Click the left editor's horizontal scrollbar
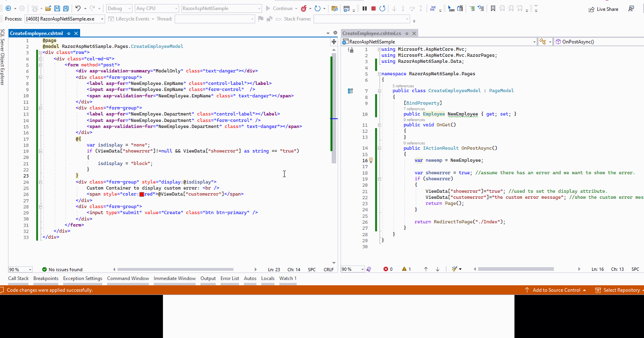The image size is (644, 338). [x=175, y=270]
